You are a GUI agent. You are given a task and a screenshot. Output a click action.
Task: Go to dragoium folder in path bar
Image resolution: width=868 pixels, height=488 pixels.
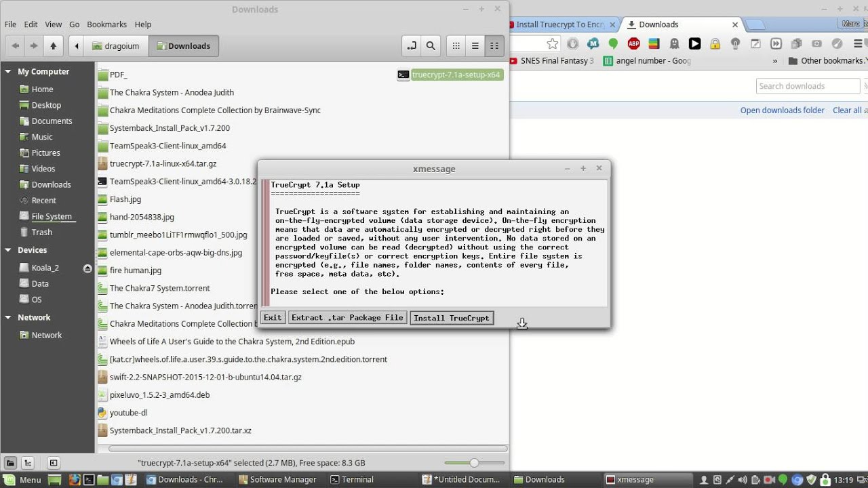(x=116, y=46)
